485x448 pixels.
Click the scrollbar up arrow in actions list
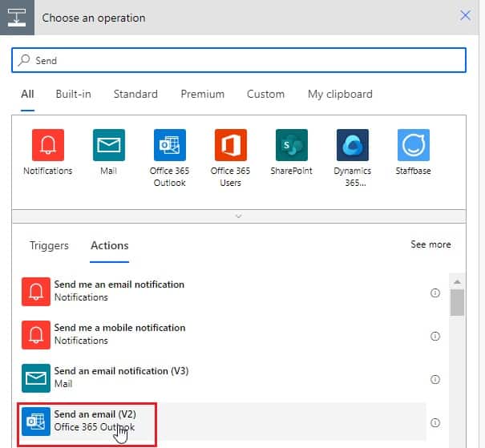click(x=457, y=281)
